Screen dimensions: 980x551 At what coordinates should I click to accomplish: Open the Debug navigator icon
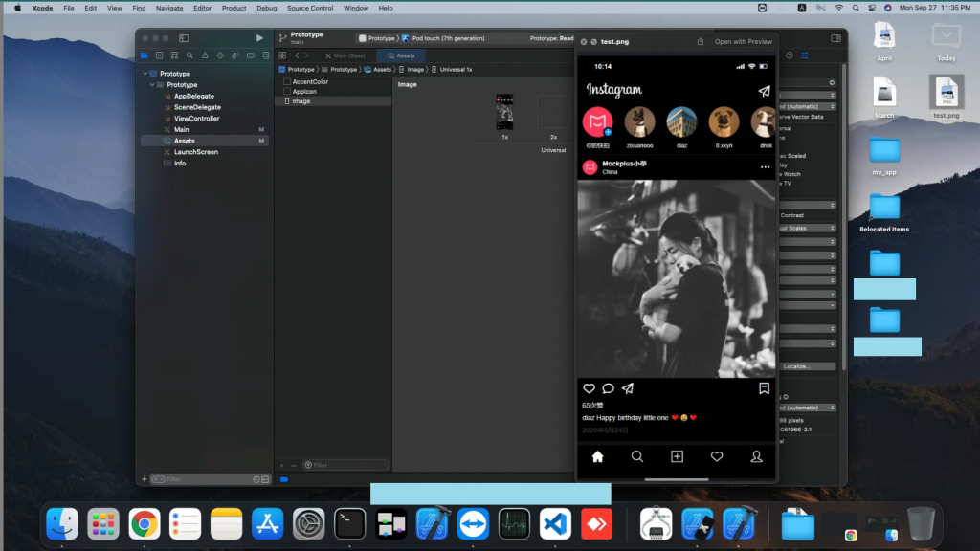(235, 55)
